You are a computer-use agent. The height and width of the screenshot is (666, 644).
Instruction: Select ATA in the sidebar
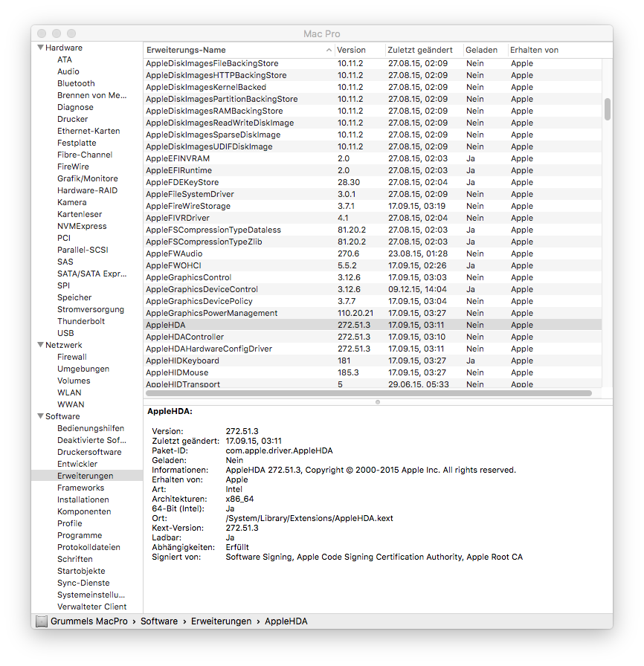pos(65,59)
